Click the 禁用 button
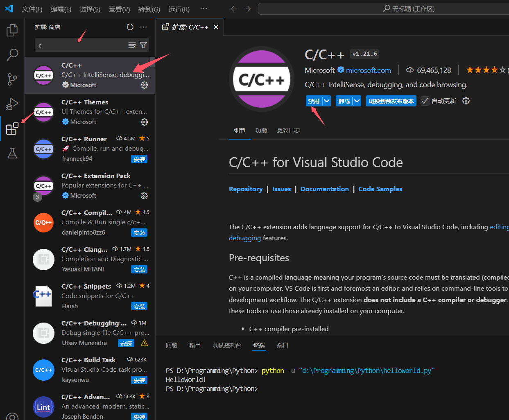The width and height of the screenshot is (509, 420). pyautogui.click(x=314, y=101)
